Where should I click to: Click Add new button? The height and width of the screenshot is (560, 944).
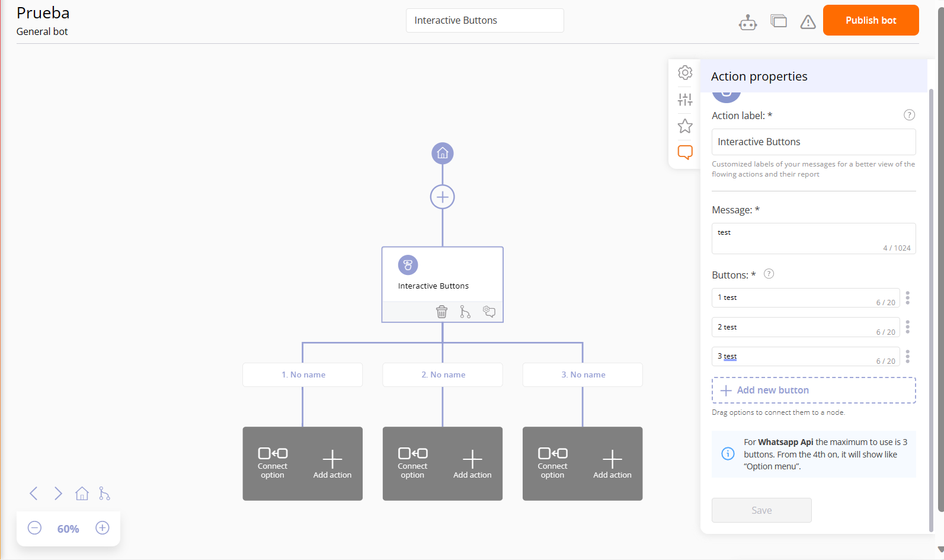(x=814, y=391)
